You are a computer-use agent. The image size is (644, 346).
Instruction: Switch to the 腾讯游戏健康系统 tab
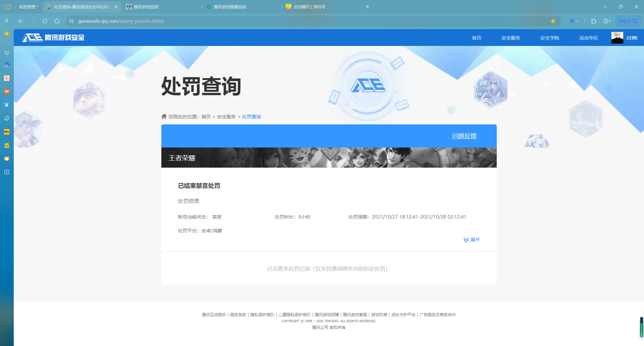(x=242, y=7)
